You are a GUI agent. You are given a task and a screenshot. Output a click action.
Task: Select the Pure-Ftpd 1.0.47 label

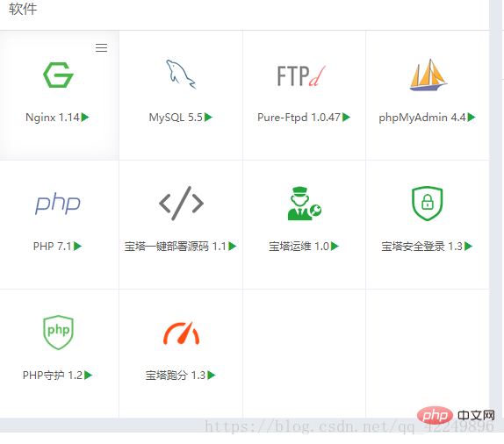point(299,118)
